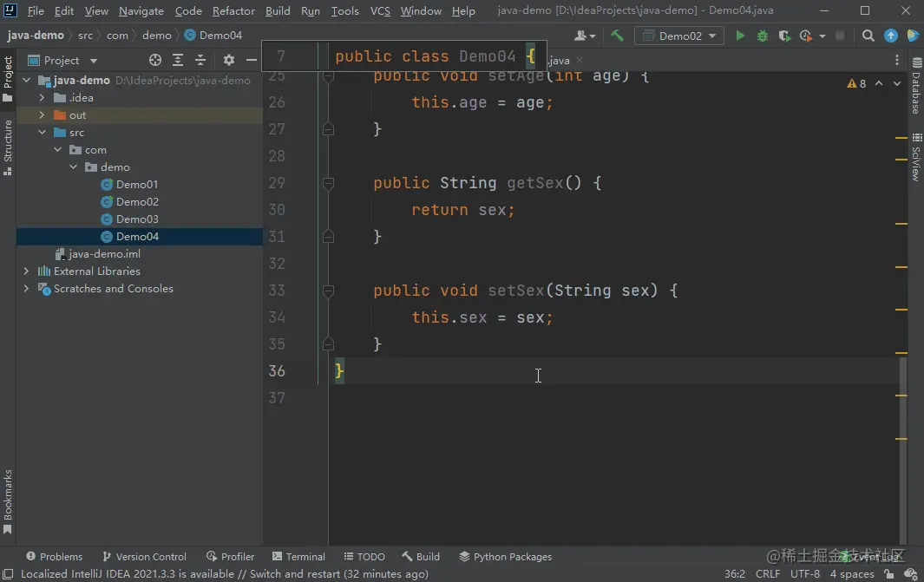Open the Build menu
The width and height of the screenshot is (924, 582).
click(278, 10)
